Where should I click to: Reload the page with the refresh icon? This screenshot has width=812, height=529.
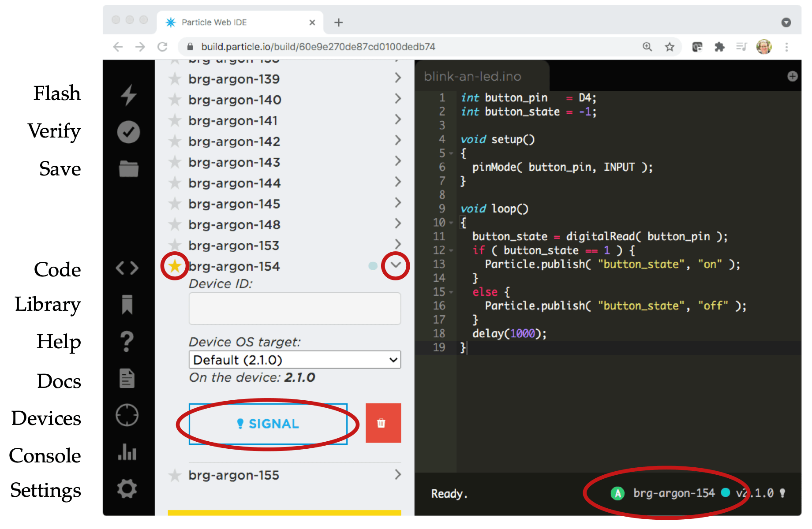coord(163,47)
